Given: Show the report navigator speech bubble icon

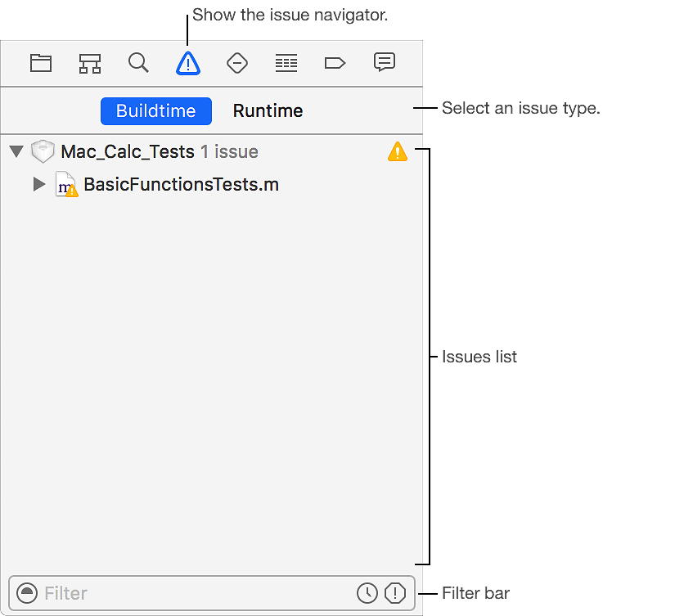Looking at the screenshot, I should pos(385,62).
